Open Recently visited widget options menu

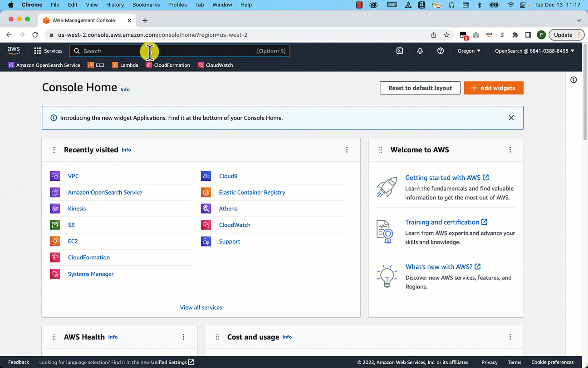347,150
